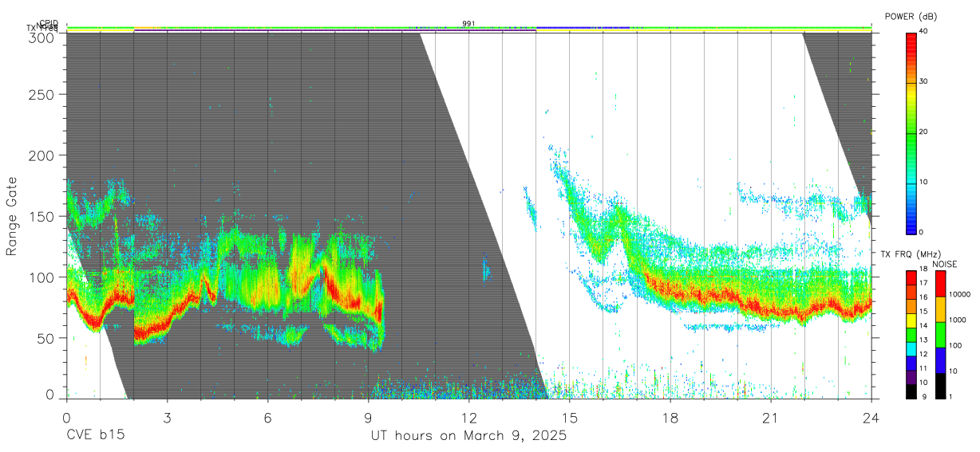Screen dimensions: 980x452
Task: Click the 12 tick on UT hours axis
Action: click(x=468, y=419)
